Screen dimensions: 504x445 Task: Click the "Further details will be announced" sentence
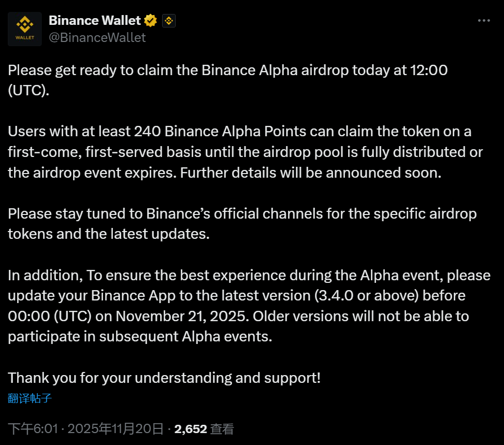pyautogui.click(x=310, y=173)
